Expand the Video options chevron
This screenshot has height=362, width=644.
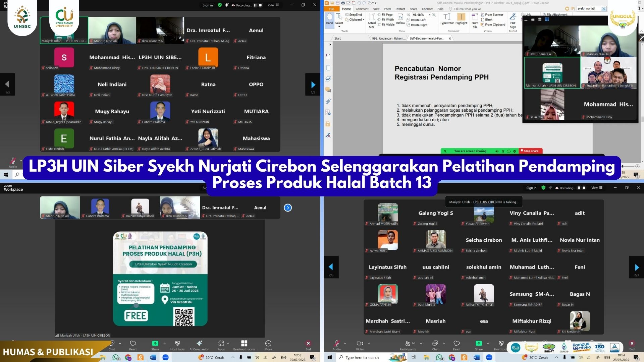[369, 343]
